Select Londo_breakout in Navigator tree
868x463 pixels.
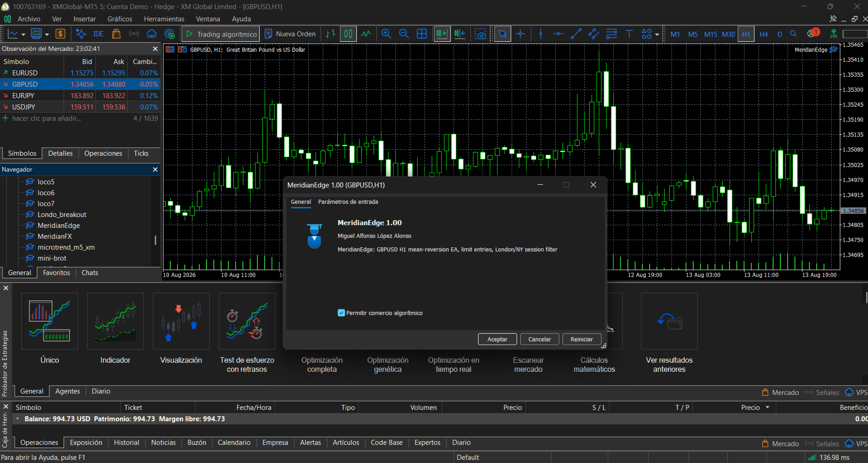[x=62, y=215]
